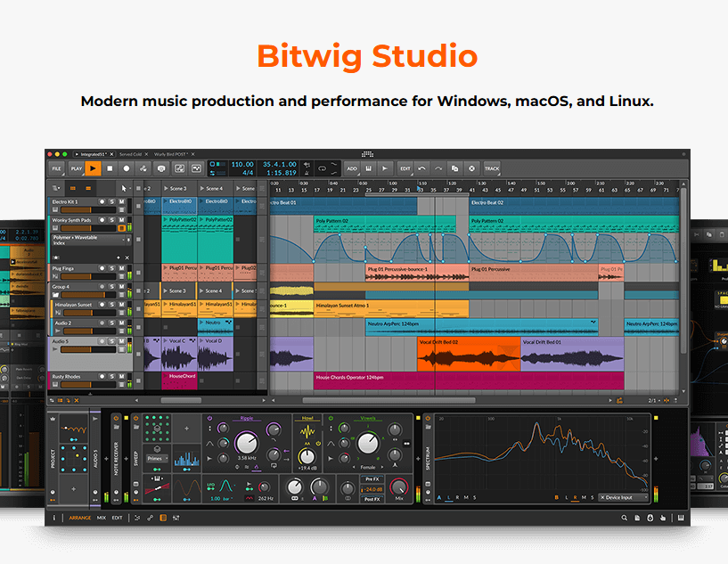
Task: Switch to the Integrated51 project tab
Action: point(94,154)
